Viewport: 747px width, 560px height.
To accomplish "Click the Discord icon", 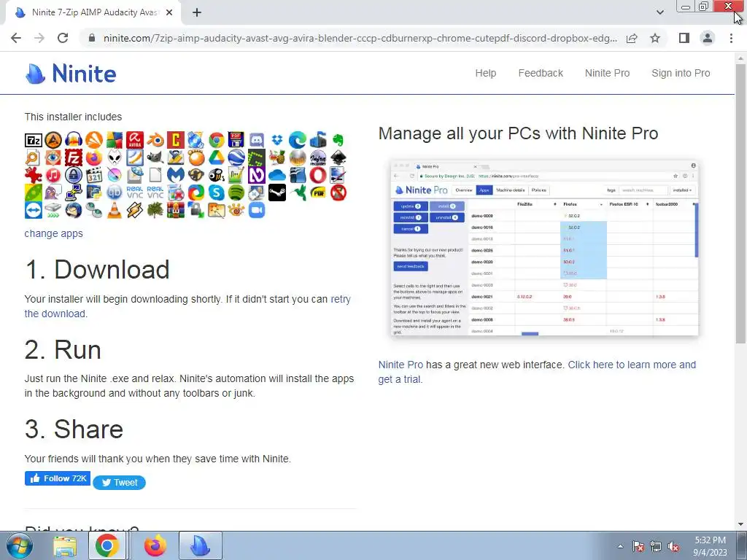I will tap(257, 140).
